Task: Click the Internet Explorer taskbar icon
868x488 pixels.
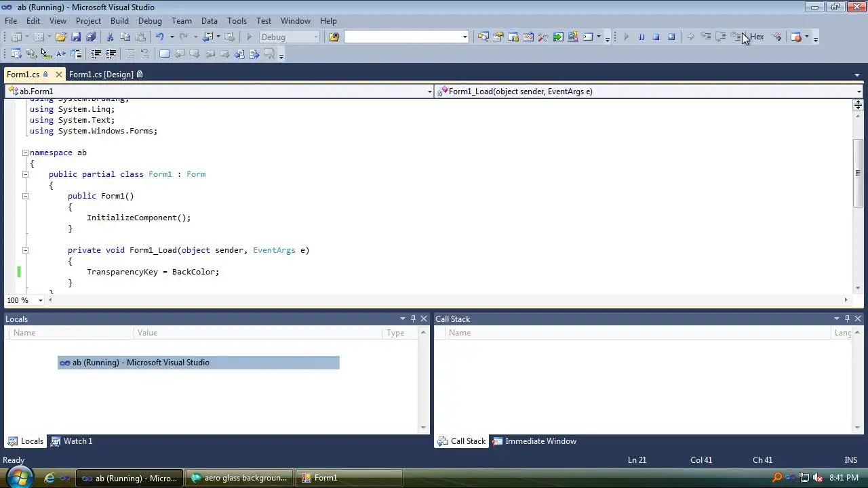Action: click(x=49, y=478)
